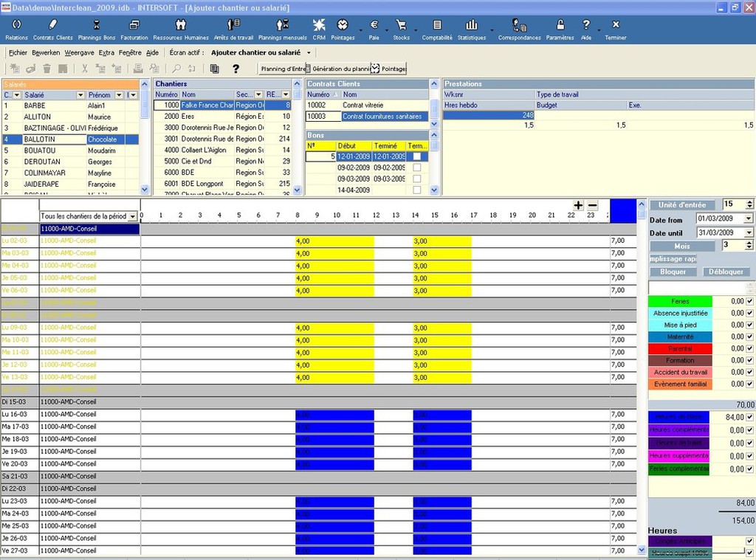Open the Statistiques module
This screenshot has height=560, width=756.
pos(472,29)
